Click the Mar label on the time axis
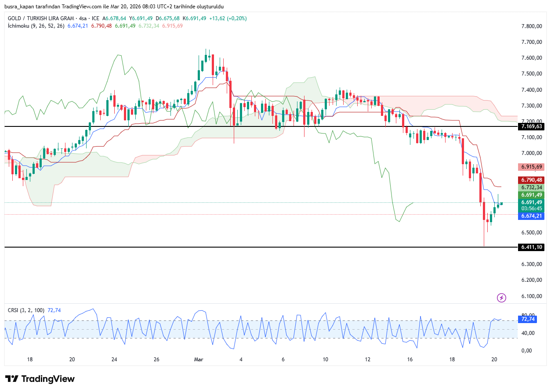 pos(198,360)
